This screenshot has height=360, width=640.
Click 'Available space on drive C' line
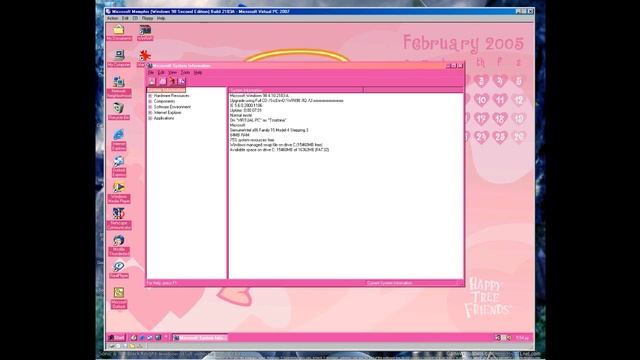pos(280,150)
